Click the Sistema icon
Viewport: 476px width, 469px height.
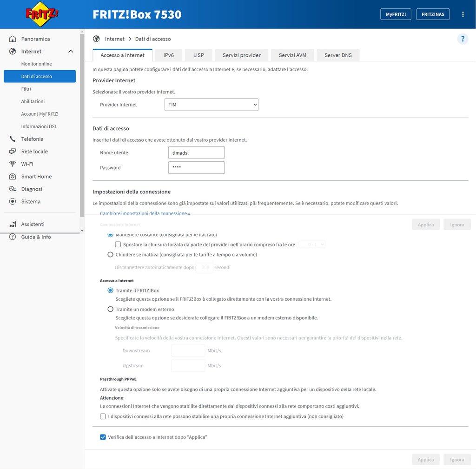pyautogui.click(x=13, y=201)
